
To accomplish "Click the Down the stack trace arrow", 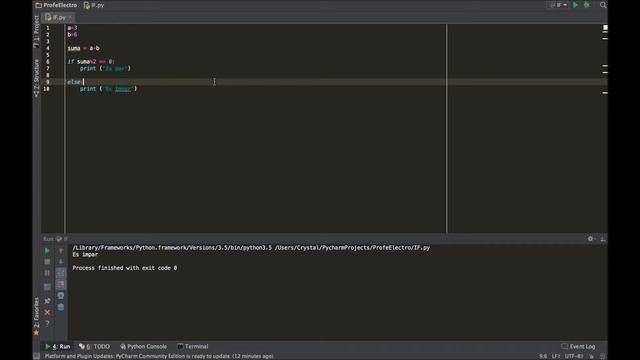I will [61, 262].
